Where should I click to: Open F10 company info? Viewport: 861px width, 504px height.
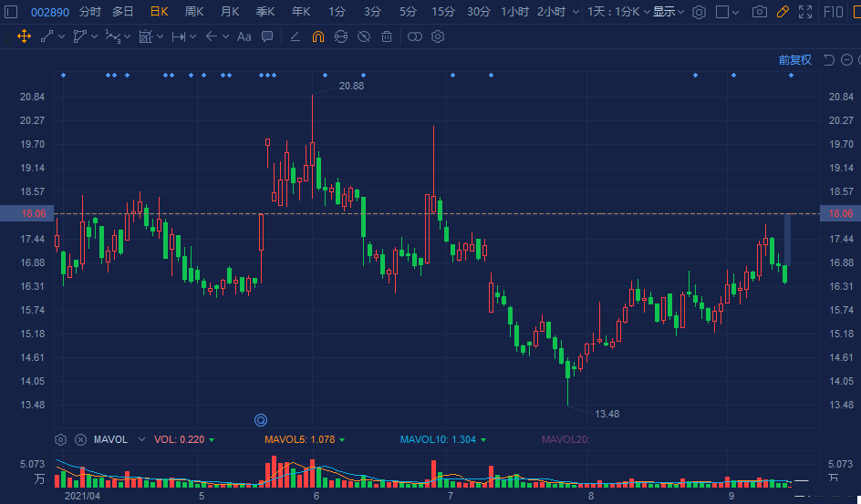pos(834,12)
